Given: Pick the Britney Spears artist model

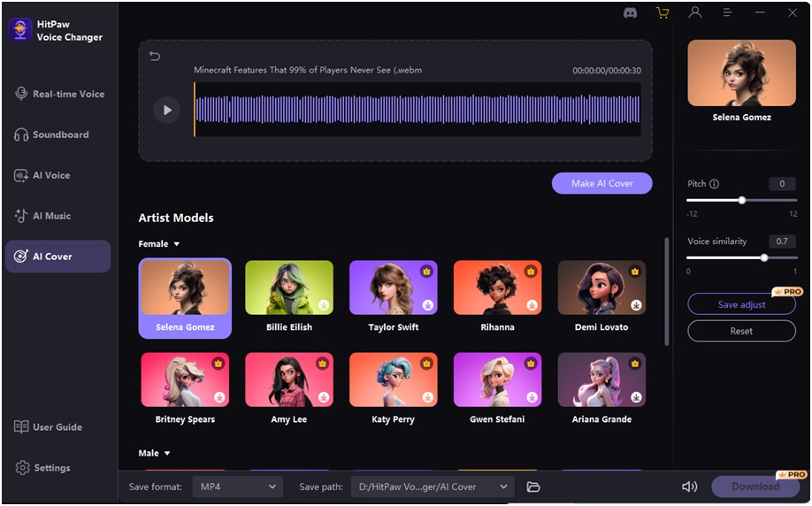Looking at the screenshot, I should pyautogui.click(x=185, y=389).
